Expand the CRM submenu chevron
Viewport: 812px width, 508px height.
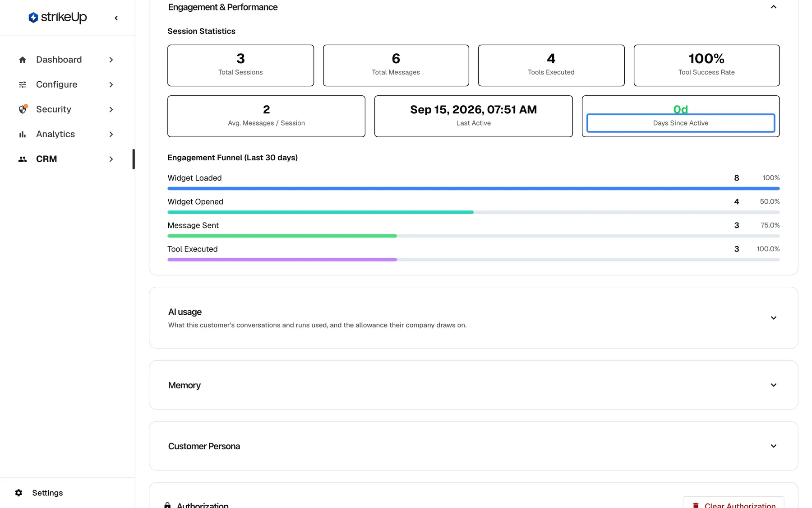111,159
